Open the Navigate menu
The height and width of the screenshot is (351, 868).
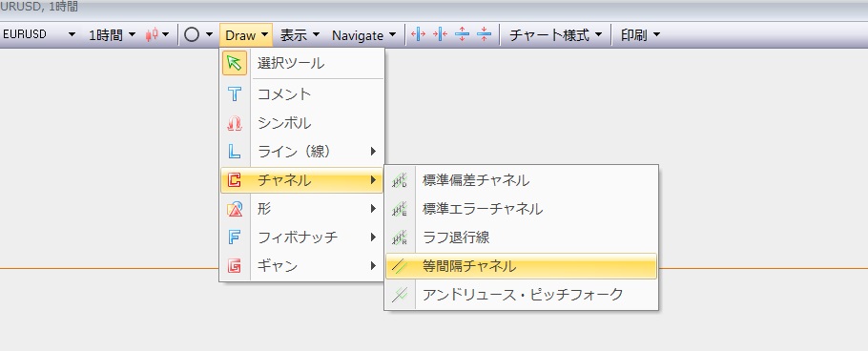point(363,35)
